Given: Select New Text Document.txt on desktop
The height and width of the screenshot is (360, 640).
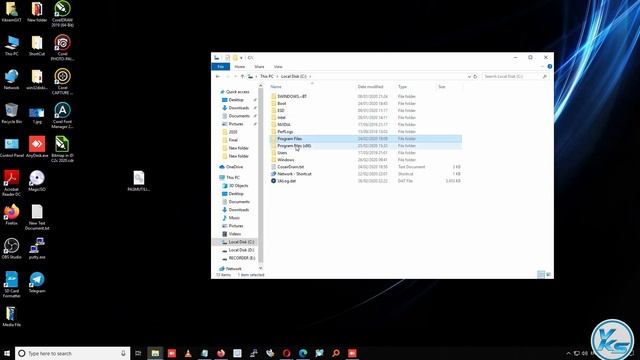Looking at the screenshot, I should (37, 217).
